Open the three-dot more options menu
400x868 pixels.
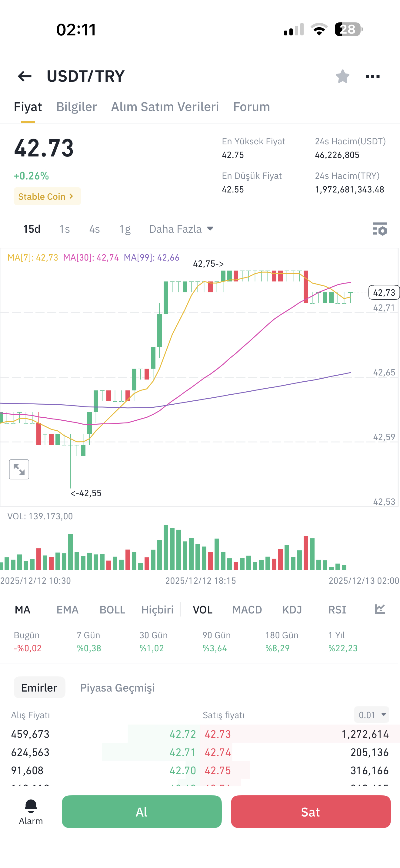pos(372,76)
